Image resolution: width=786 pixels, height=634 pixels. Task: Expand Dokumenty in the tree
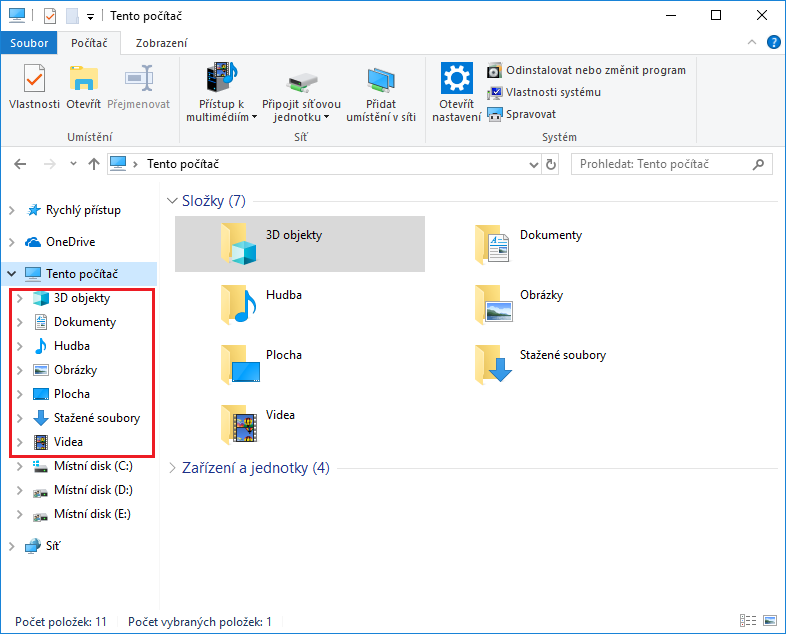tap(20, 322)
